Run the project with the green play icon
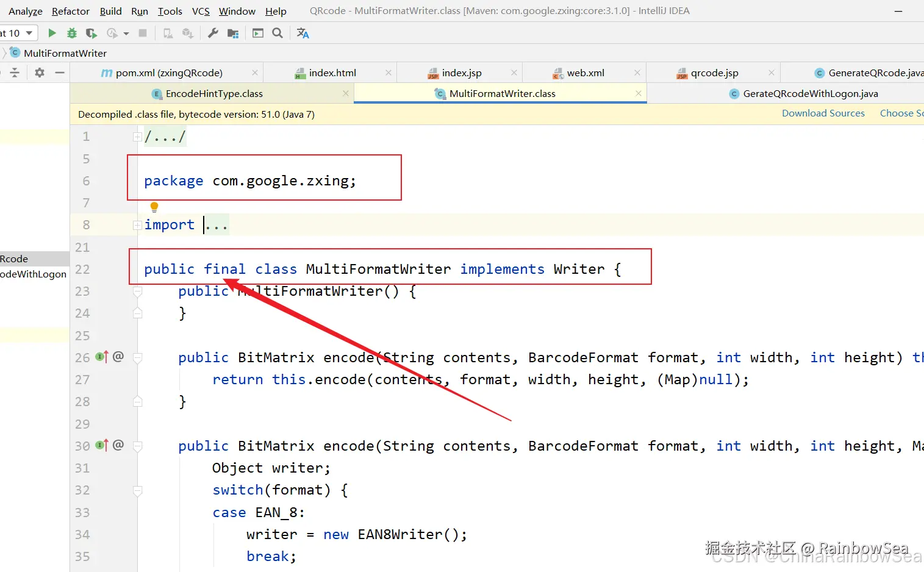Screen dimensions: 924x572 point(52,33)
